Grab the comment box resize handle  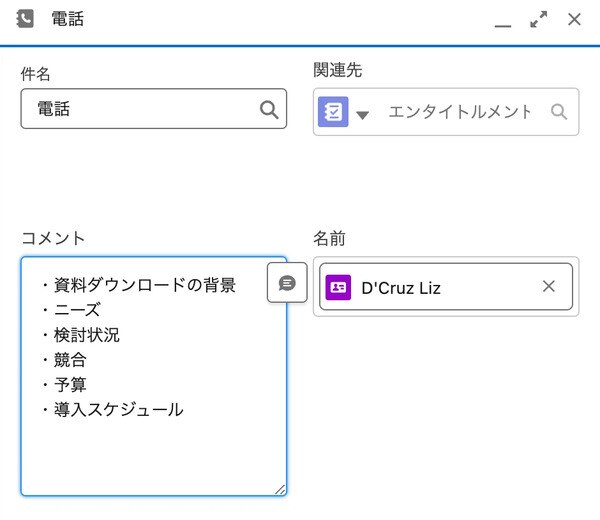coord(280,490)
